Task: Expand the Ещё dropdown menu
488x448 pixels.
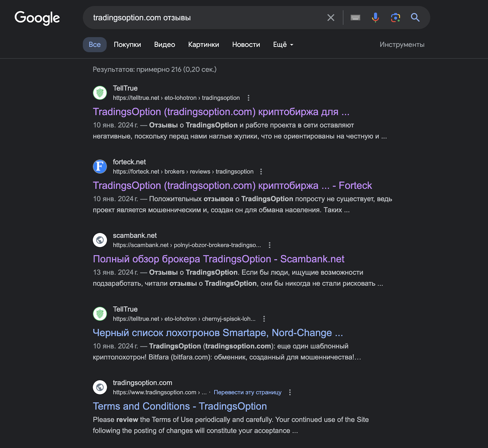Action: [x=283, y=44]
